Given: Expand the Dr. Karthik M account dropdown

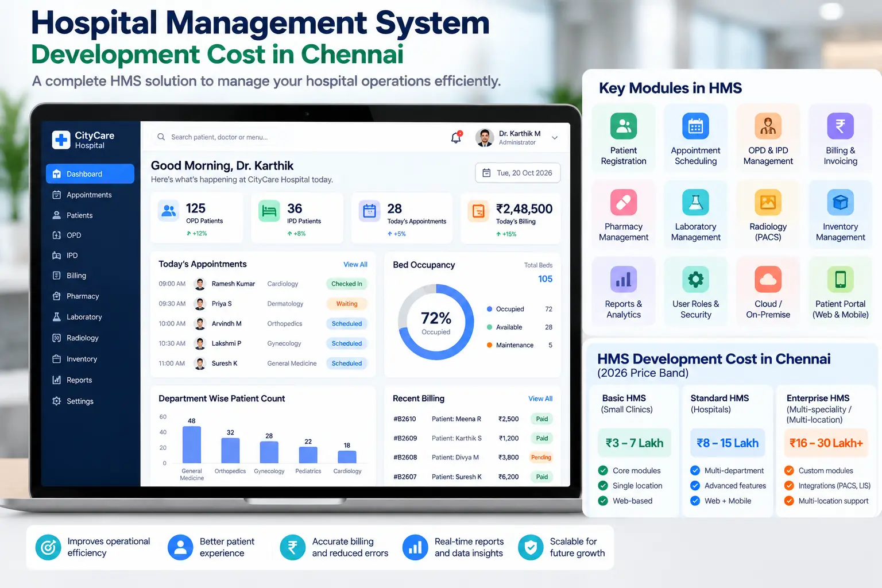Looking at the screenshot, I should 555,138.
